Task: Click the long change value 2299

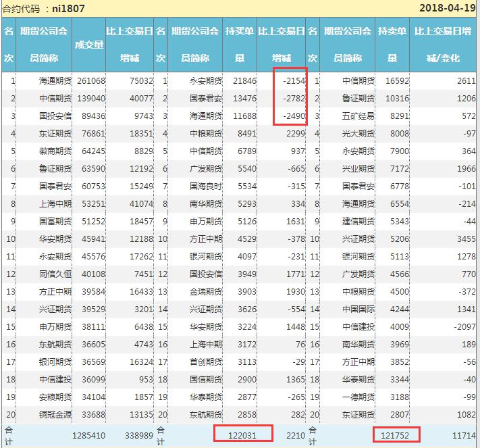Action: click(x=296, y=134)
